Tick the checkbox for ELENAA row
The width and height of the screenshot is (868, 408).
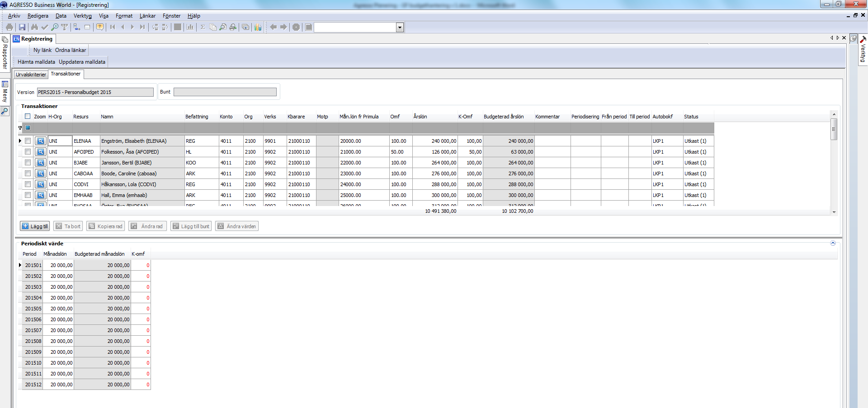point(28,141)
